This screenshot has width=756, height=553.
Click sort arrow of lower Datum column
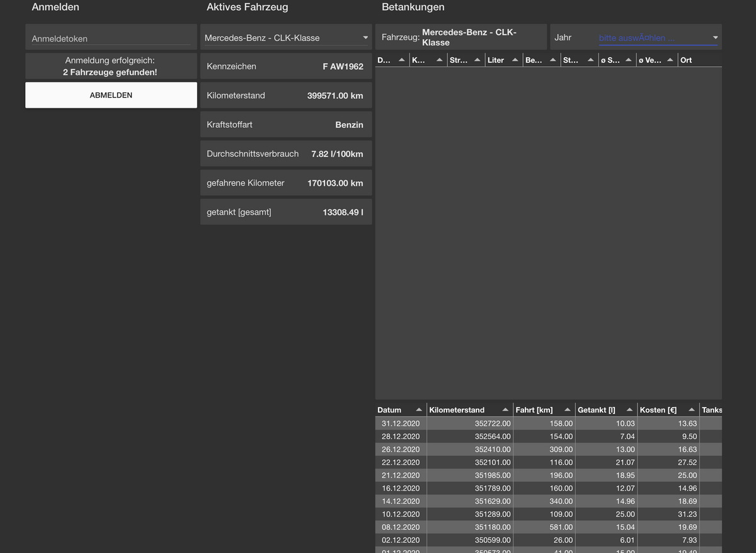tap(419, 410)
